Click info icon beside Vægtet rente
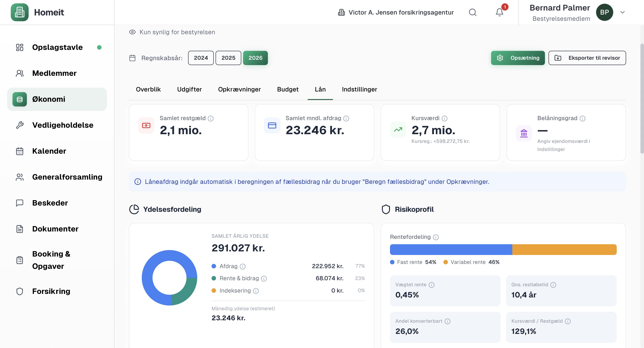Screen dimensions: 644x348 click(x=432, y=285)
